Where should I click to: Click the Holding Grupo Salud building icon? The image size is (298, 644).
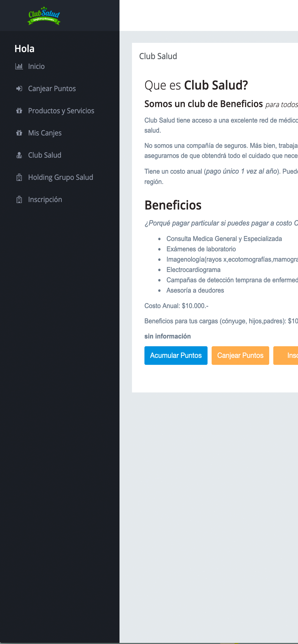19,177
